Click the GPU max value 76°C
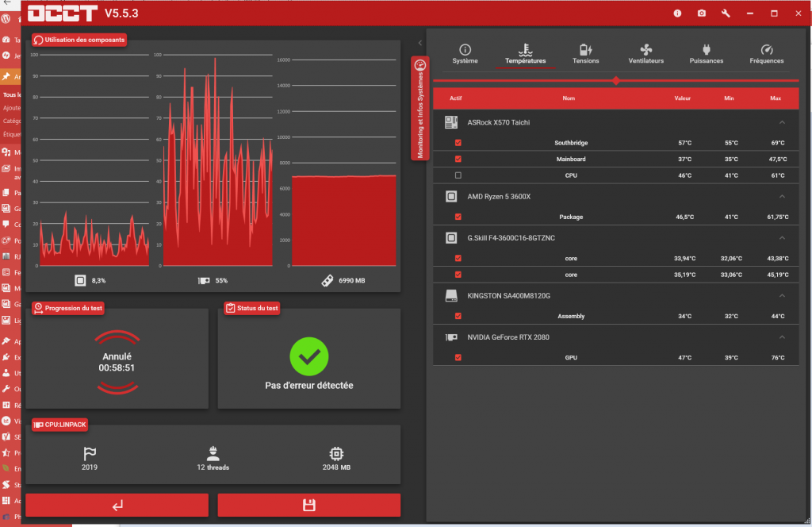This screenshot has width=812, height=527. [x=778, y=358]
